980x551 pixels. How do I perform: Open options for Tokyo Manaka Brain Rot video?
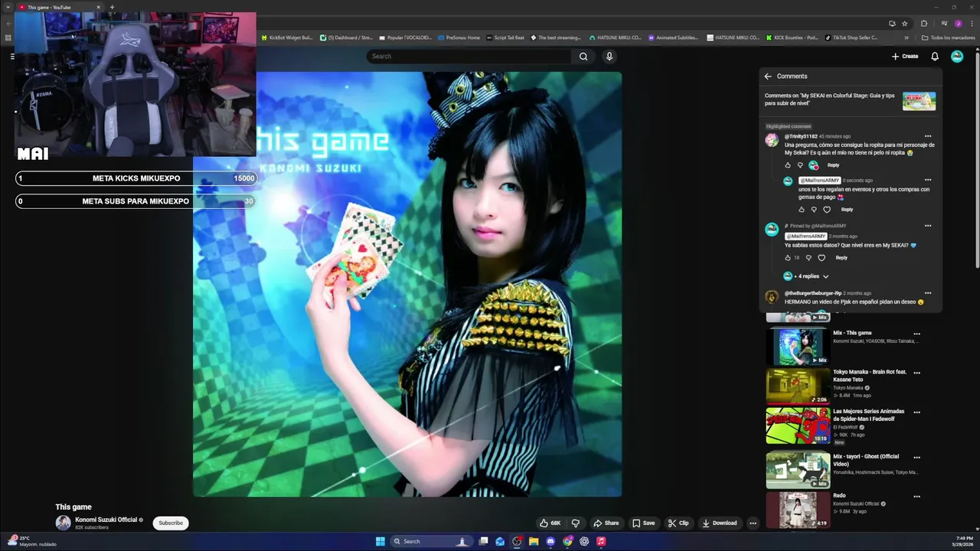(916, 373)
